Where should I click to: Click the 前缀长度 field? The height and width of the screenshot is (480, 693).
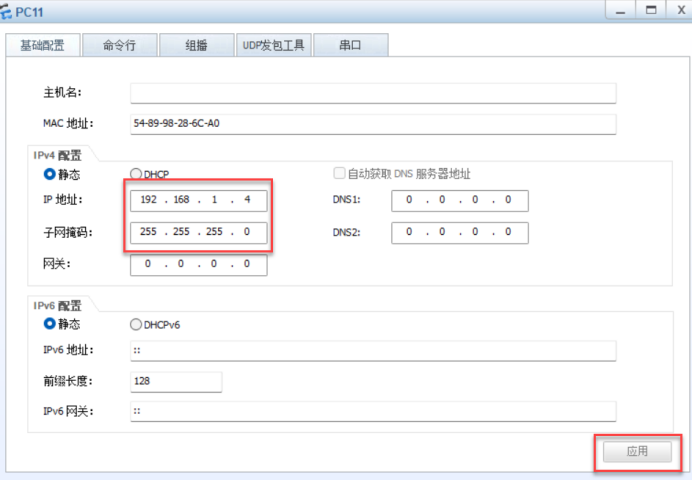click(x=175, y=381)
